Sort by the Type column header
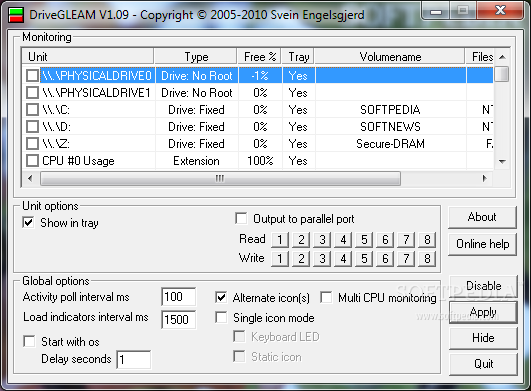Image resolution: width=531 pixels, height=391 pixels. tap(195, 57)
